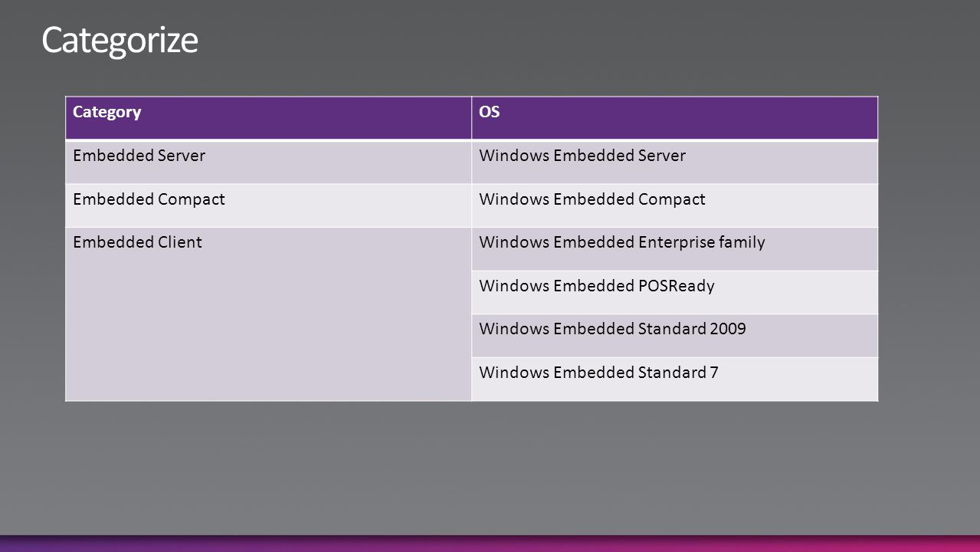
Task: Click the "Windows Embedded Compact" cell
Action: coord(674,205)
